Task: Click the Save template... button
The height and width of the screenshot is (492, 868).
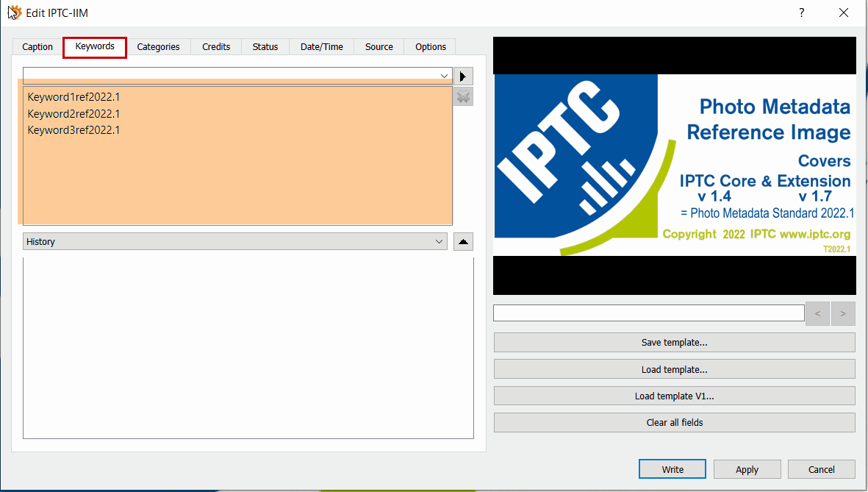Action: tap(674, 343)
